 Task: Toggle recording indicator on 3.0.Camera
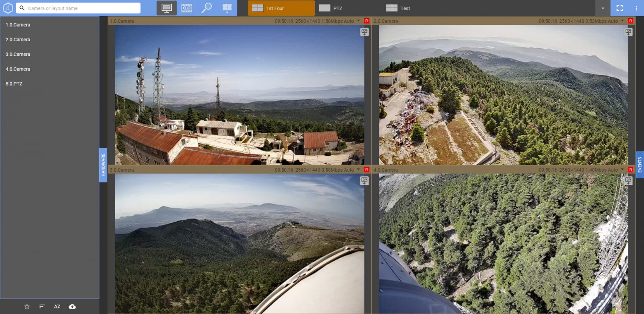[x=367, y=170]
